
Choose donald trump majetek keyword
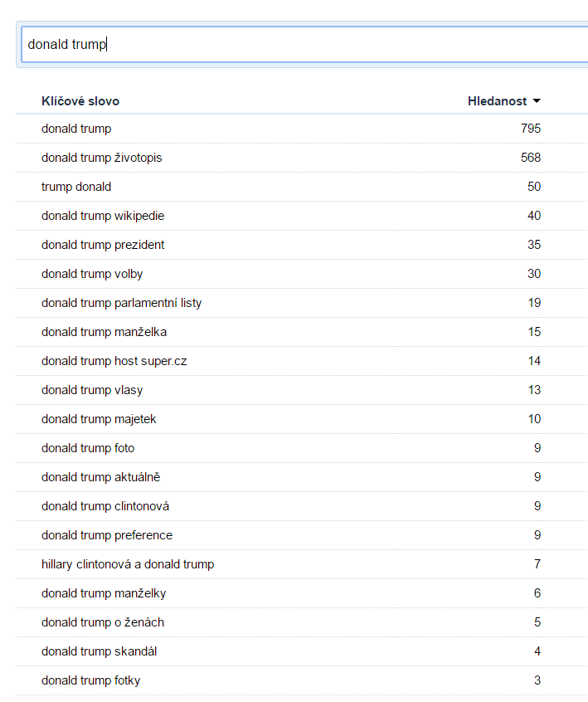click(x=99, y=419)
